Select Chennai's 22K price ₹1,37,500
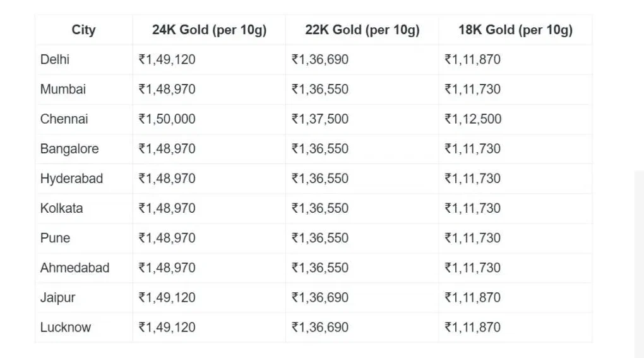The image size is (644, 358). click(x=320, y=119)
